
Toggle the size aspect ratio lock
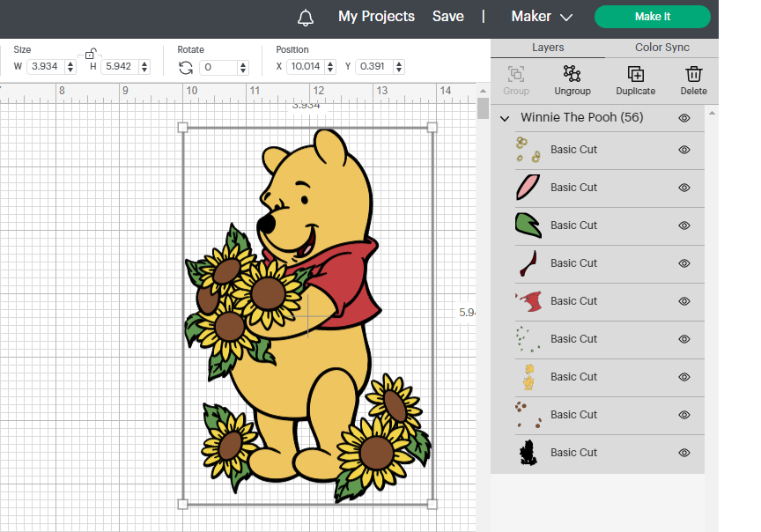[91, 54]
